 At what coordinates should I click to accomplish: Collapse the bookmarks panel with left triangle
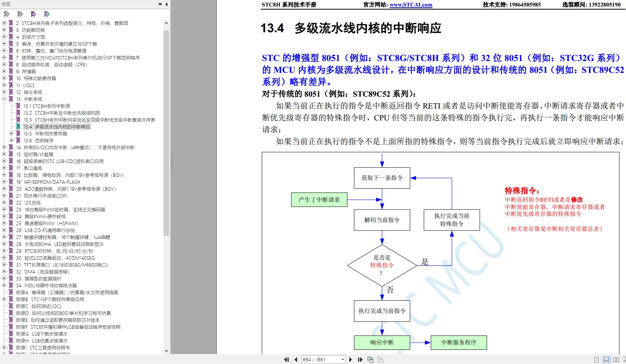(166, 4)
